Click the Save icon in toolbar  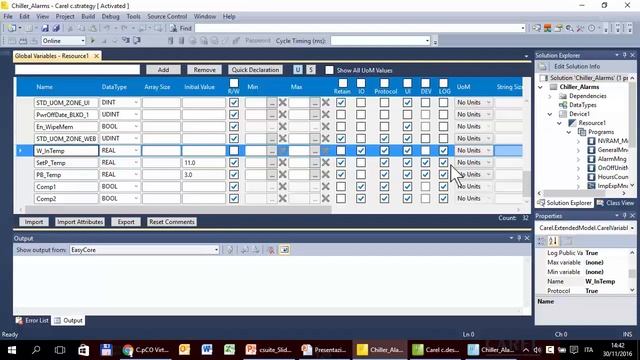tap(45, 28)
